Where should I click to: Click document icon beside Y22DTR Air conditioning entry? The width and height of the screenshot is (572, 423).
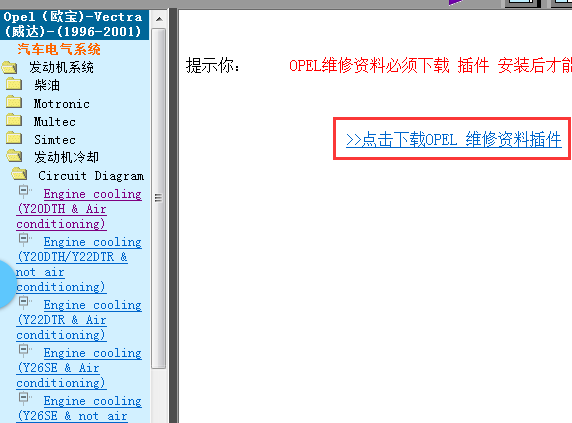tap(24, 302)
